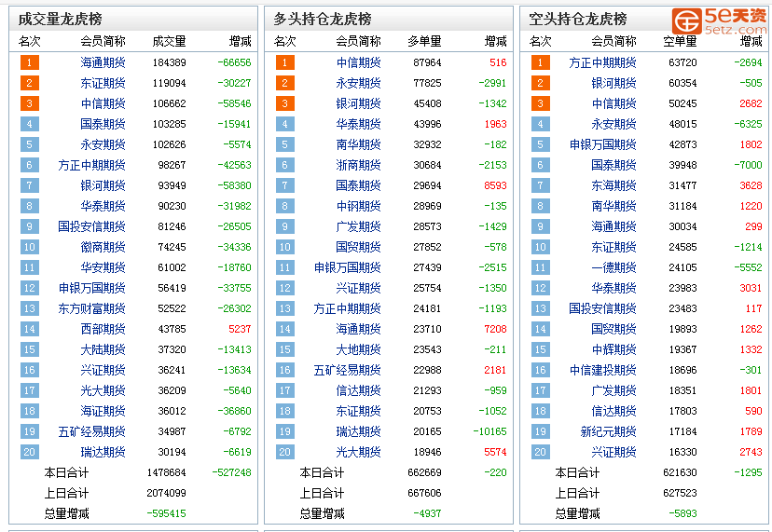Click 海证期货 member link

103,411
